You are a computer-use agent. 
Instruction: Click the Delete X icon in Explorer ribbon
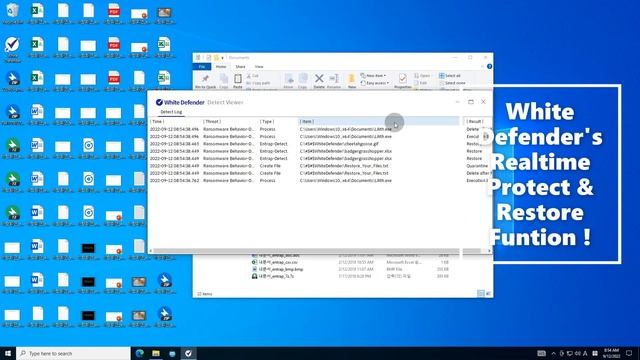point(319,81)
